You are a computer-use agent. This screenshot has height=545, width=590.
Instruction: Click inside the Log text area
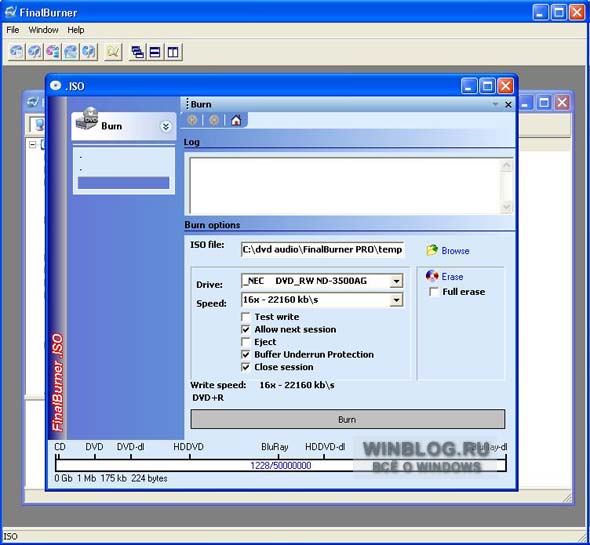pos(345,186)
